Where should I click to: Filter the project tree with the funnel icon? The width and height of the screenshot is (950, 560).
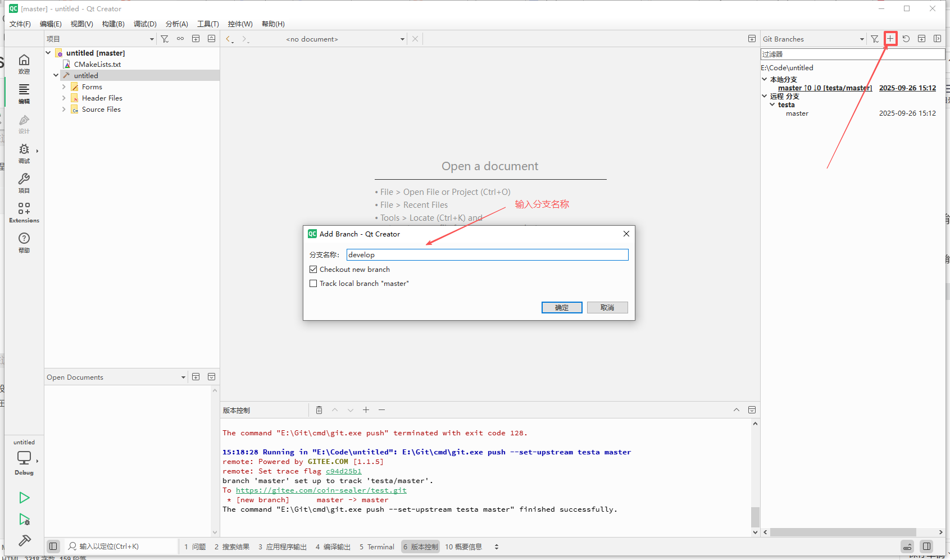[165, 39]
